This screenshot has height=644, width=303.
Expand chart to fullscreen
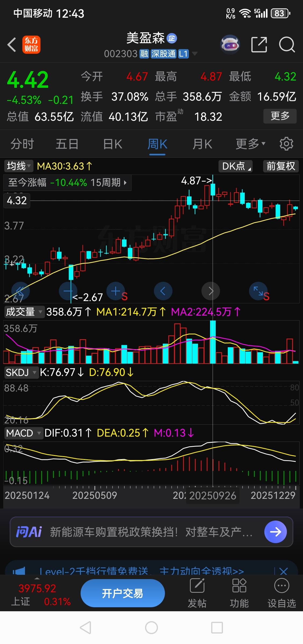258,291
